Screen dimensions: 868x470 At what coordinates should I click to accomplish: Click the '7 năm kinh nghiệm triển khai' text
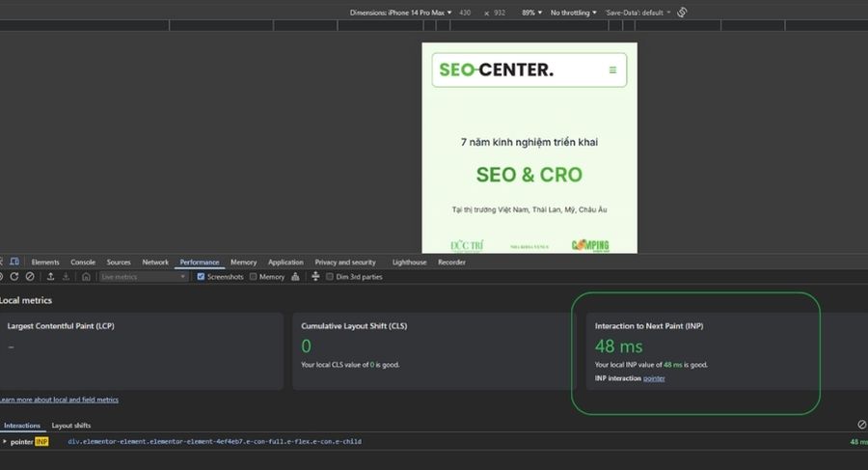tap(529, 142)
